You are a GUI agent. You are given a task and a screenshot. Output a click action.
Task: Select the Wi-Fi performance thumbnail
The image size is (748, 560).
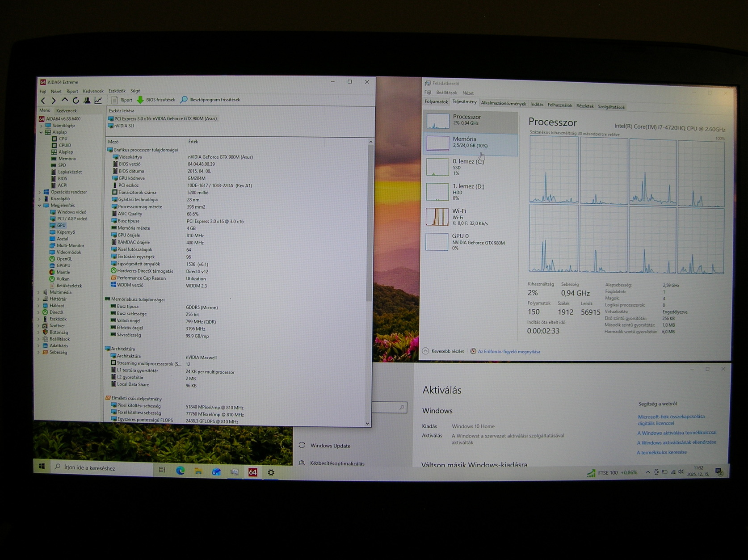click(x=437, y=217)
